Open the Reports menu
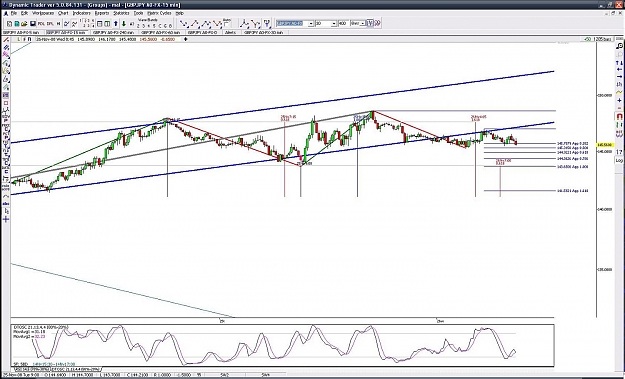The width and height of the screenshot is (625, 379). pyautogui.click(x=102, y=13)
